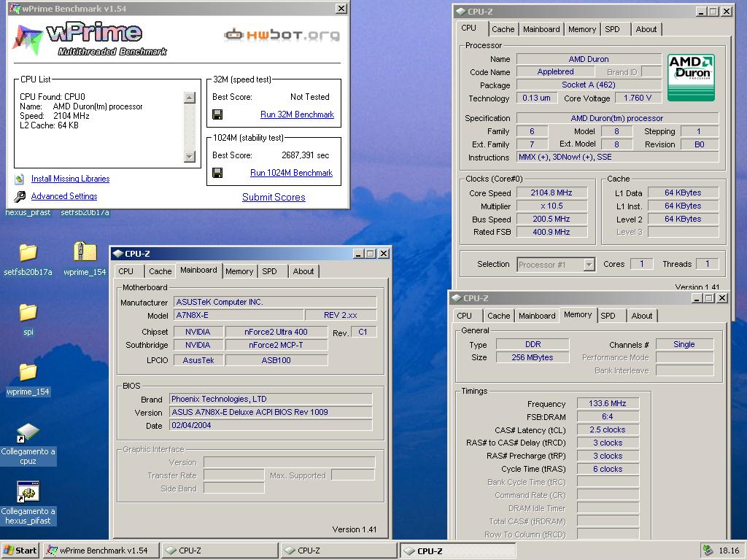Activate first CPU-Z taskbar button
This screenshot has width=747, height=560.
220,551
